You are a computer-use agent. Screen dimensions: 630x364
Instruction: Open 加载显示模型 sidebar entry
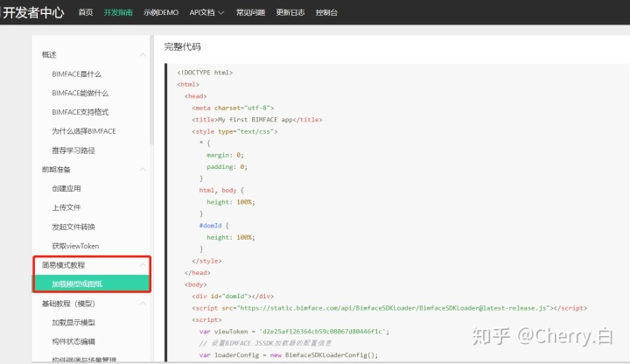tap(73, 322)
